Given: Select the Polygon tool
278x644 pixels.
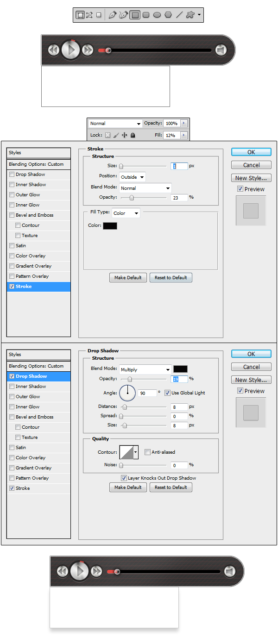Looking at the screenshot, I should [168, 15].
